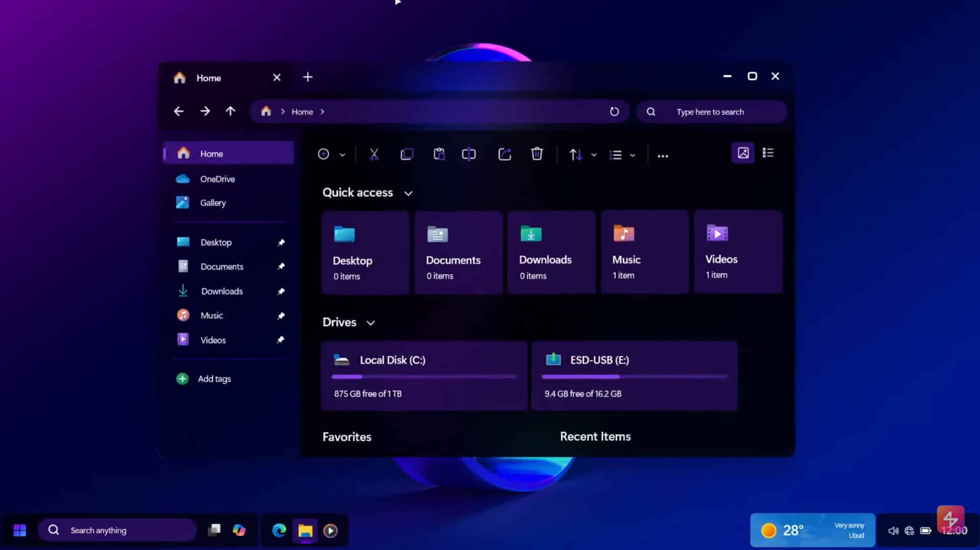Click Add tags in the sidebar
The height and width of the screenshot is (550, 980).
click(x=214, y=378)
